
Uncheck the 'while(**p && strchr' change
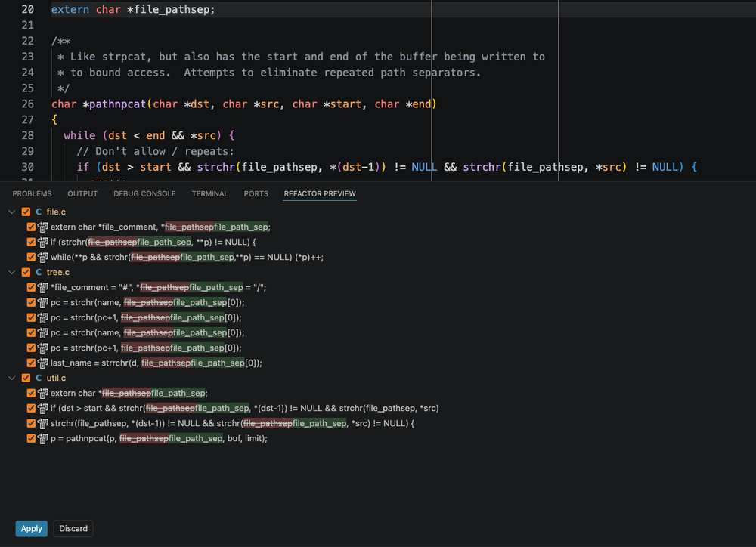pyautogui.click(x=31, y=257)
